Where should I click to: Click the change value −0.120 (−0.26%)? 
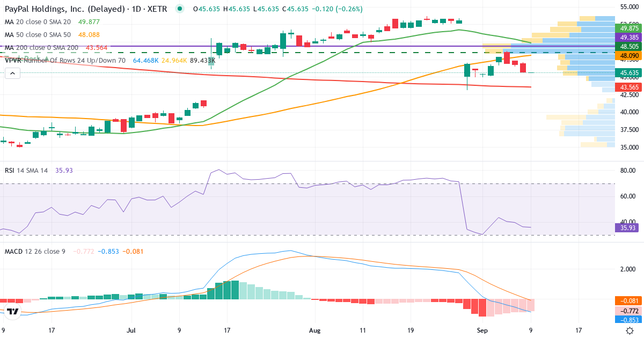(x=336, y=9)
